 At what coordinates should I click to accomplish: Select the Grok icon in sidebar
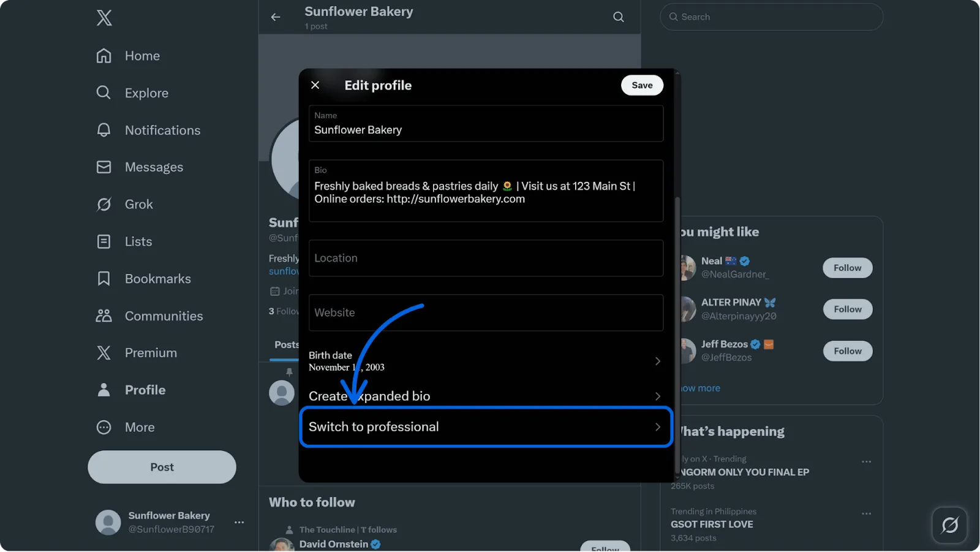point(104,204)
